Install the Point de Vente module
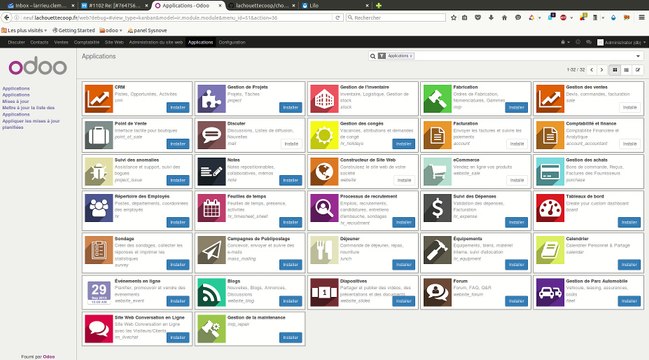 click(x=178, y=144)
